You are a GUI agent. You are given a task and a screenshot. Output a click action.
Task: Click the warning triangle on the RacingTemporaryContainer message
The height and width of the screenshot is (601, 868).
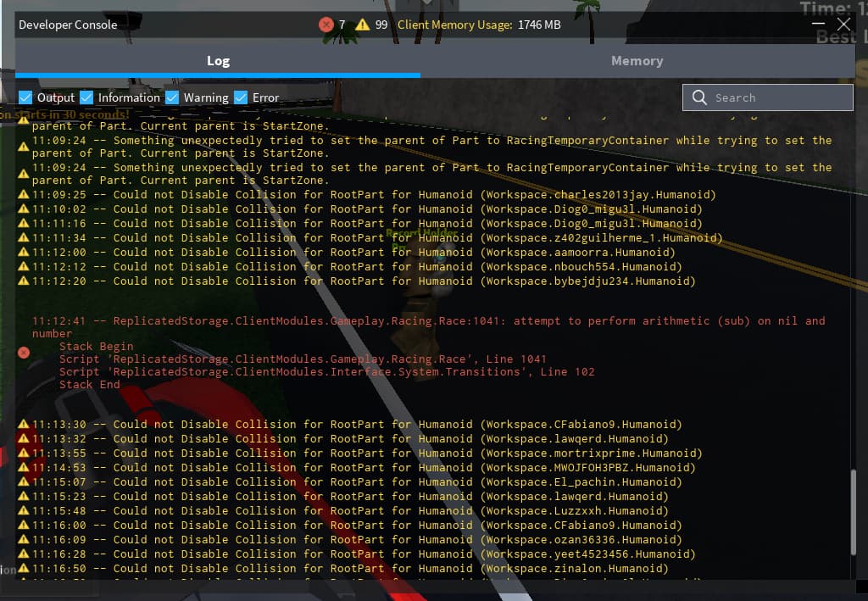point(24,145)
